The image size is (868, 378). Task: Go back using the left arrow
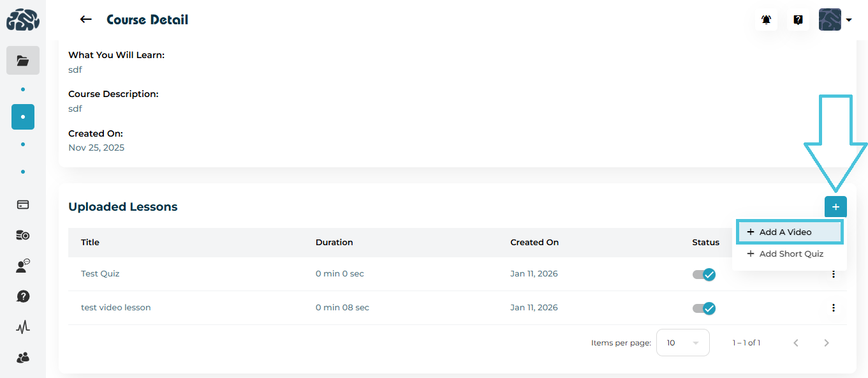[x=85, y=20]
